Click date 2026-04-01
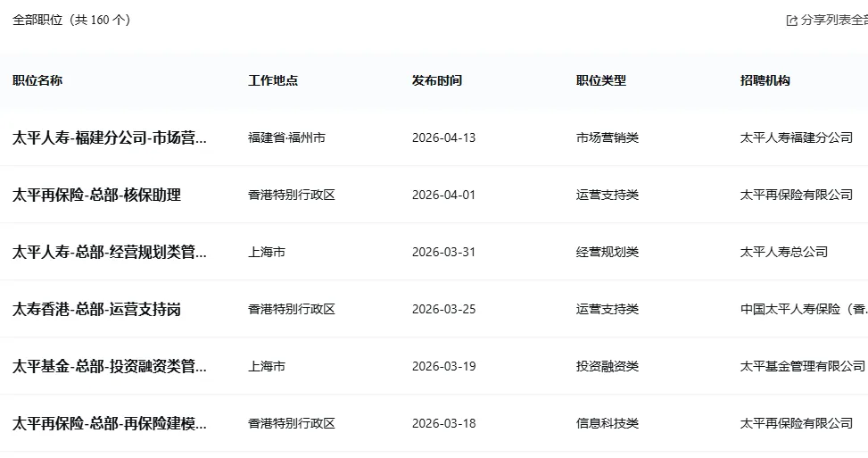Viewport: 868px width, 458px height. click(x=444, y=195)
